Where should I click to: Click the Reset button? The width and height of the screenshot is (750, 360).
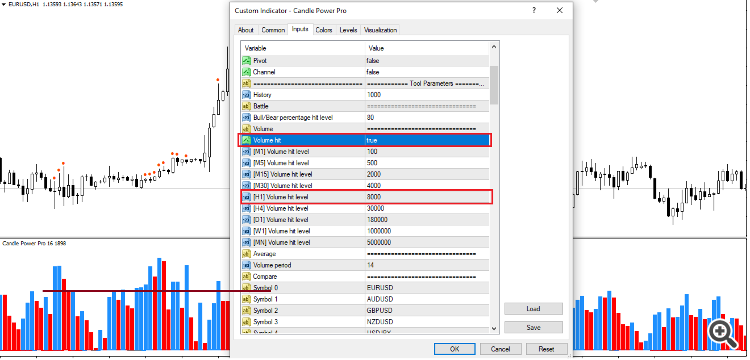click(547, 349)
